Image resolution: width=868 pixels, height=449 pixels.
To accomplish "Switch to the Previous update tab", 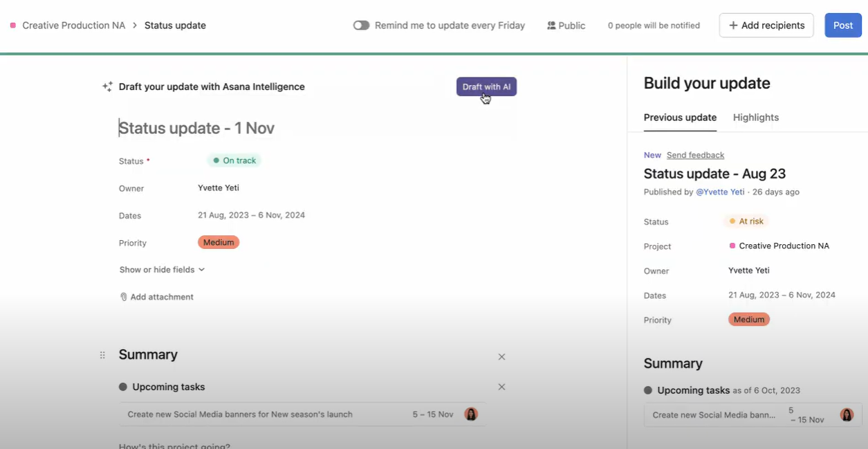I will [x=680, y=118].
